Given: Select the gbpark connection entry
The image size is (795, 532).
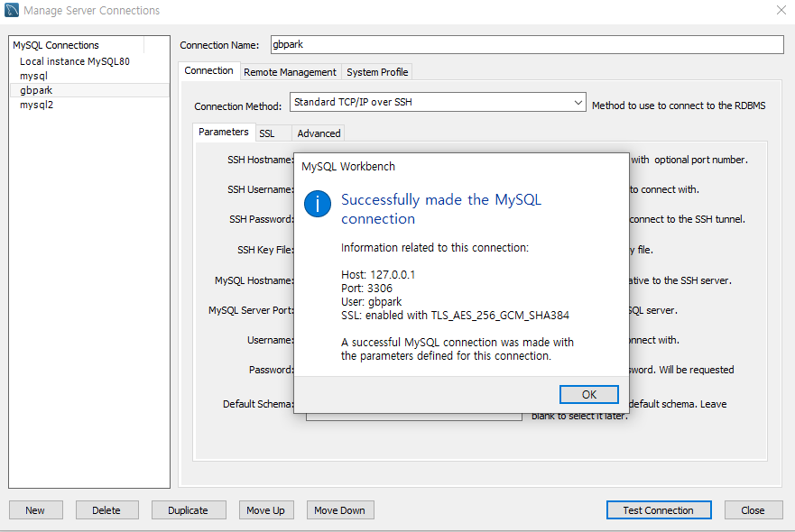Looking at the screenshot, I should (89, 90).
